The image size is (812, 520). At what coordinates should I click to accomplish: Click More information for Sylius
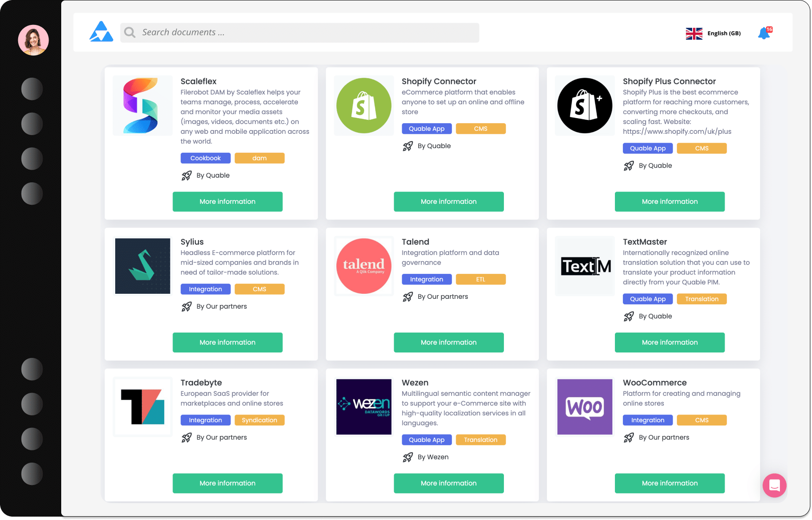click(227, 342)
